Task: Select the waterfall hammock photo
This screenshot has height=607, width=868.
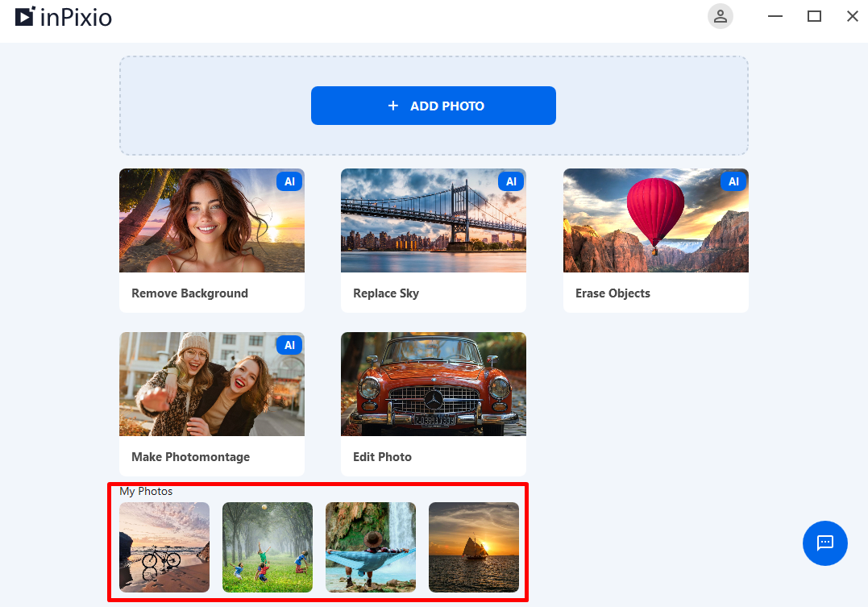Action: pyautogui.click(x=371, y=547)
